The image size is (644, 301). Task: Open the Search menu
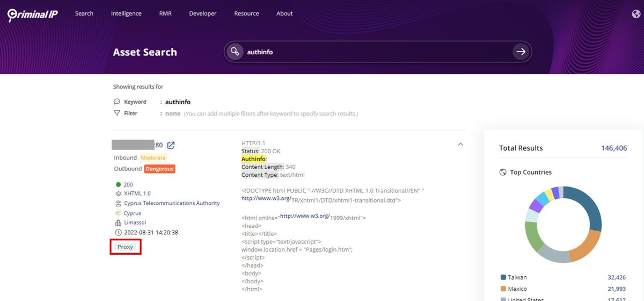click(x=84, y=13)
